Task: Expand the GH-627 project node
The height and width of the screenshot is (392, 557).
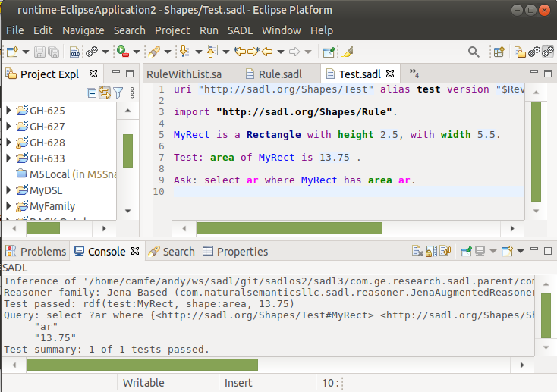Action: 8,127
